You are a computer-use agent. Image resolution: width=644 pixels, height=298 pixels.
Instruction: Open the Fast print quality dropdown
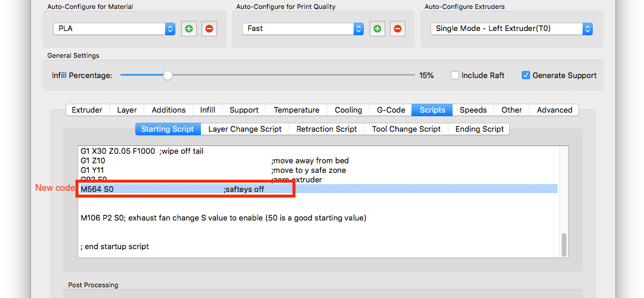302,29
